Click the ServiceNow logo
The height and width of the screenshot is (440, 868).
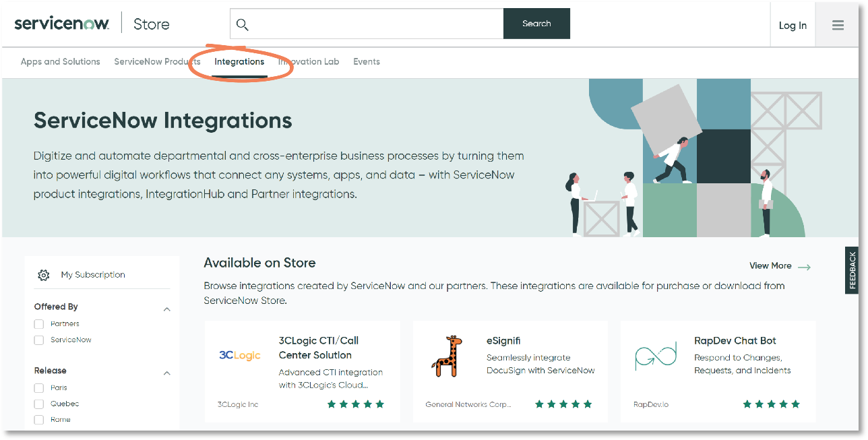pyautogui.click(x=62, y=24)
